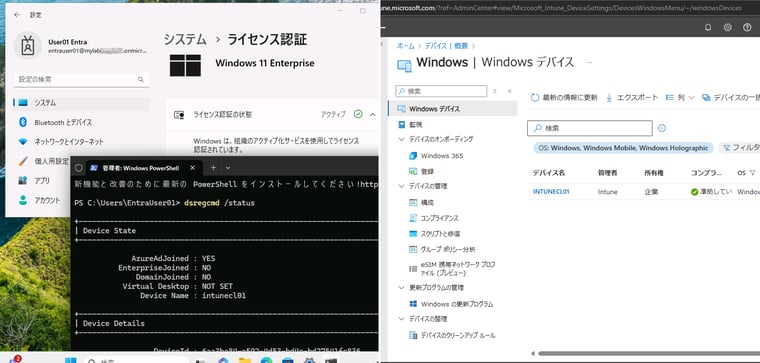The image size is (760, 363).
Task: Select Windows デバイス in Intune sidebar
Action: pos(453,109)
